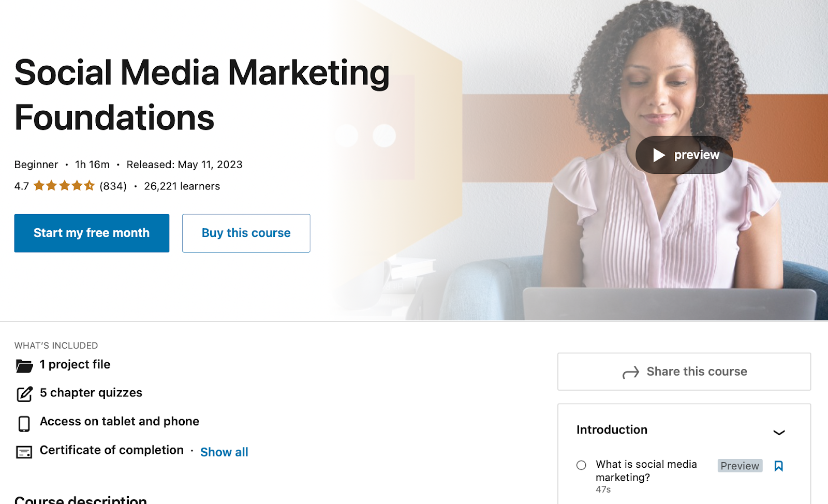Viewport: 828px width, 504px height.
Task: Play the course preview video
Action: pos(684,155)
